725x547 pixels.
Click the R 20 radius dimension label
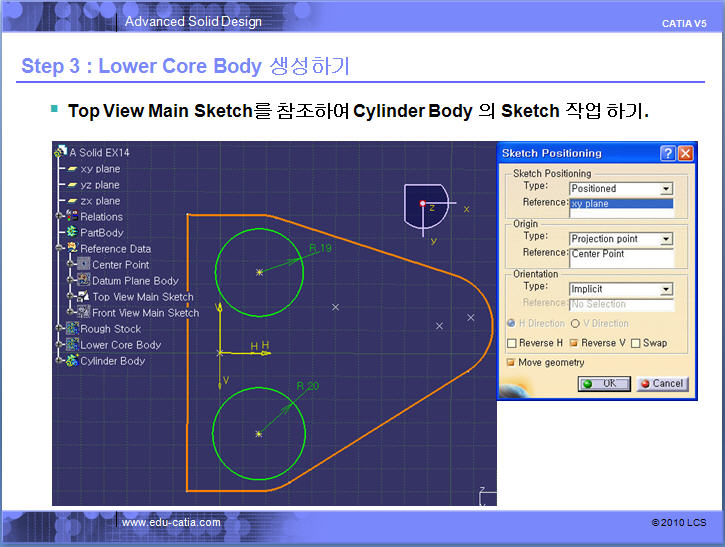coord(308,386)
